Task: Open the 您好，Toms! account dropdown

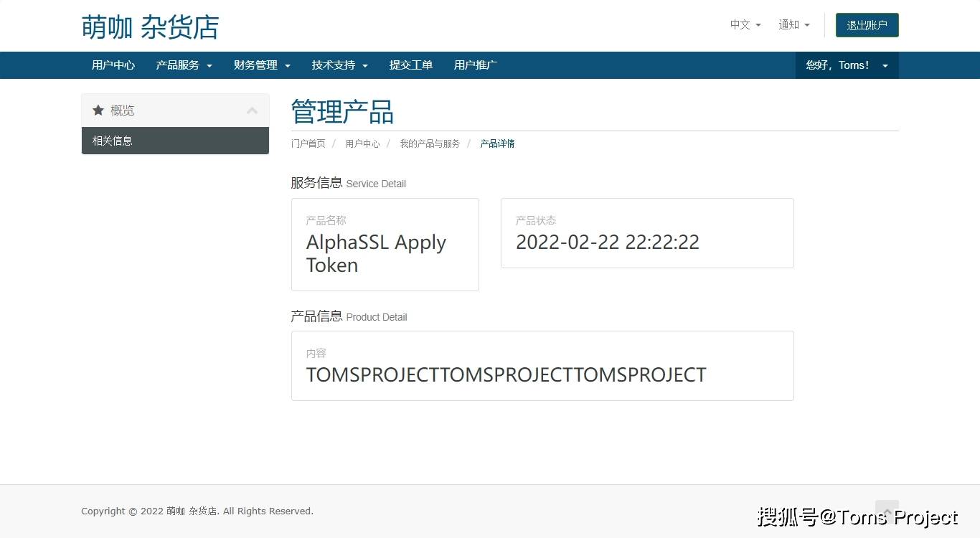Action: coord(847,65)
